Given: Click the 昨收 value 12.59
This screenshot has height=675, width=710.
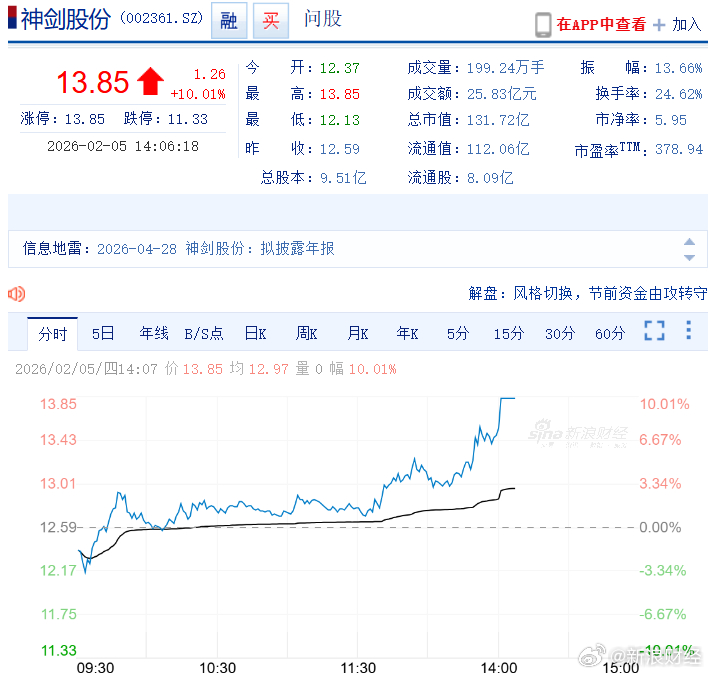Looking at the screenshot, I should (x=340, y=149).
